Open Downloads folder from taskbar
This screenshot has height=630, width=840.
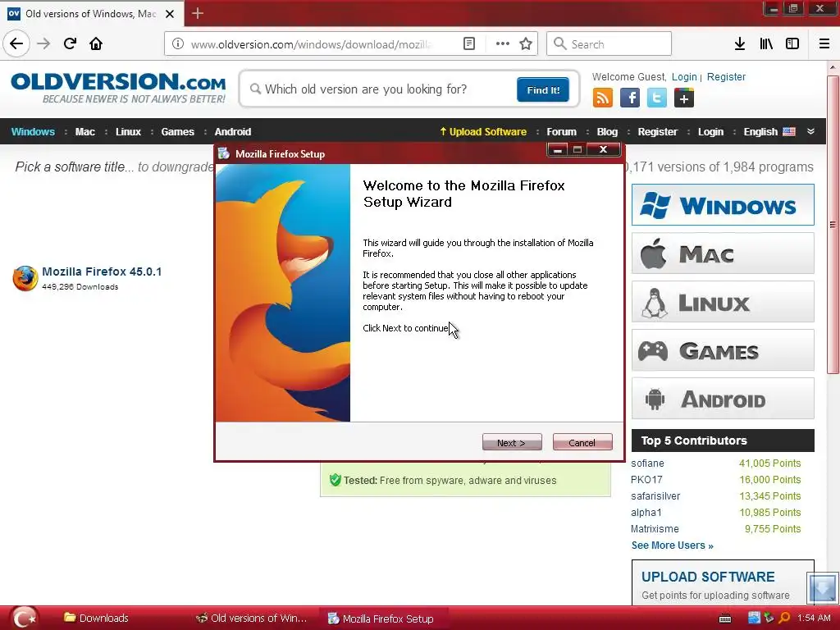pyautogui.click(x=96, y=619)
